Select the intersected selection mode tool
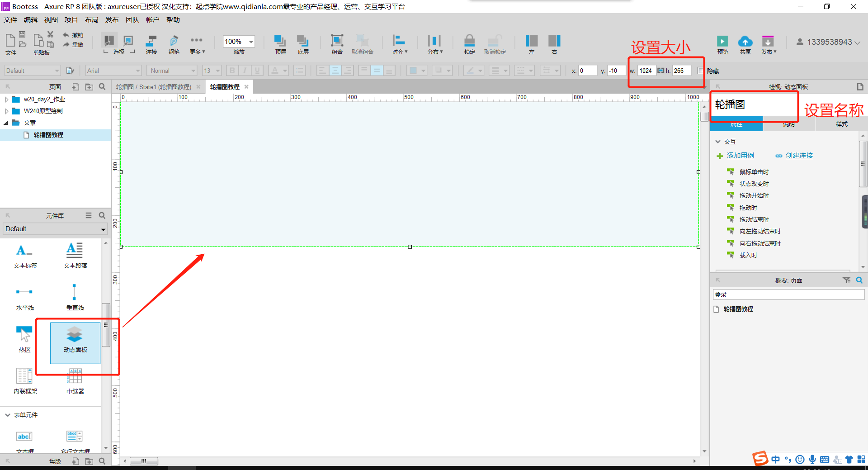The image size is (868, 470). click(109, 40)
